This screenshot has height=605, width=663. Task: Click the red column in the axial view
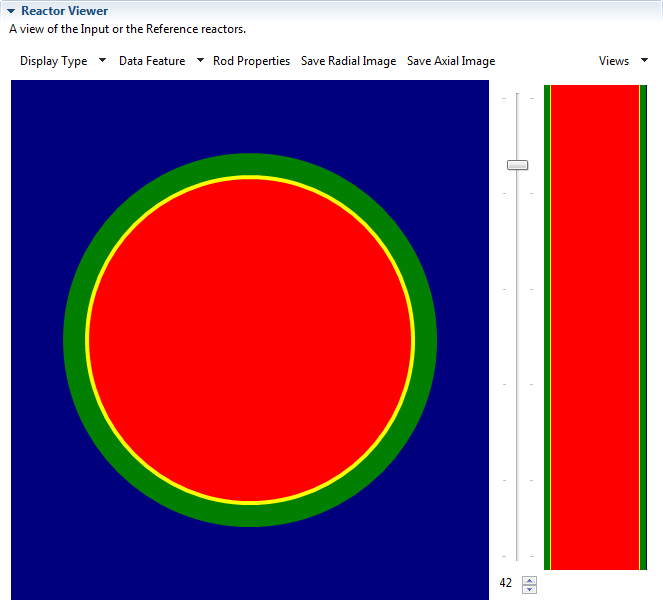(595, 327)
